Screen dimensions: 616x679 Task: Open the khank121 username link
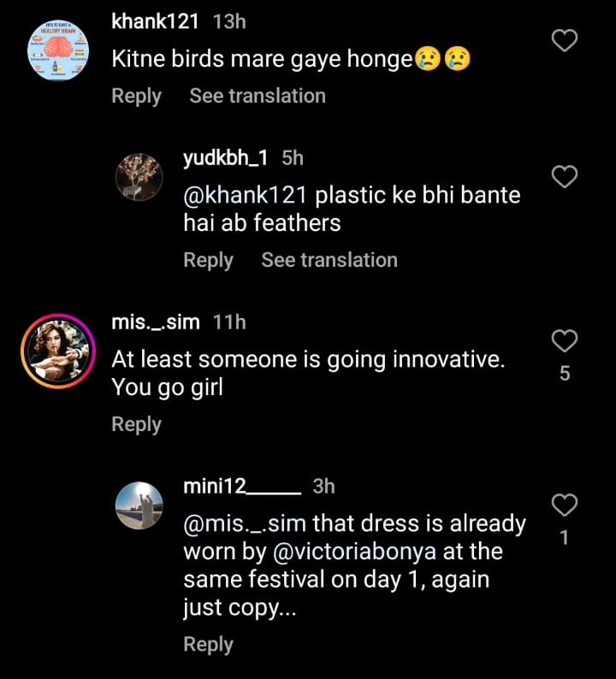(155, 21)
